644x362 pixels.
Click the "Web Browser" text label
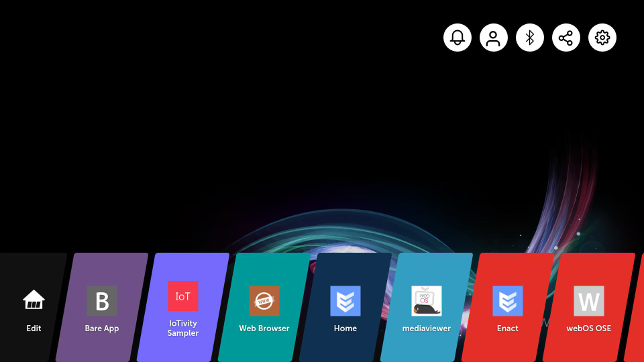click(x=264, y=328)
